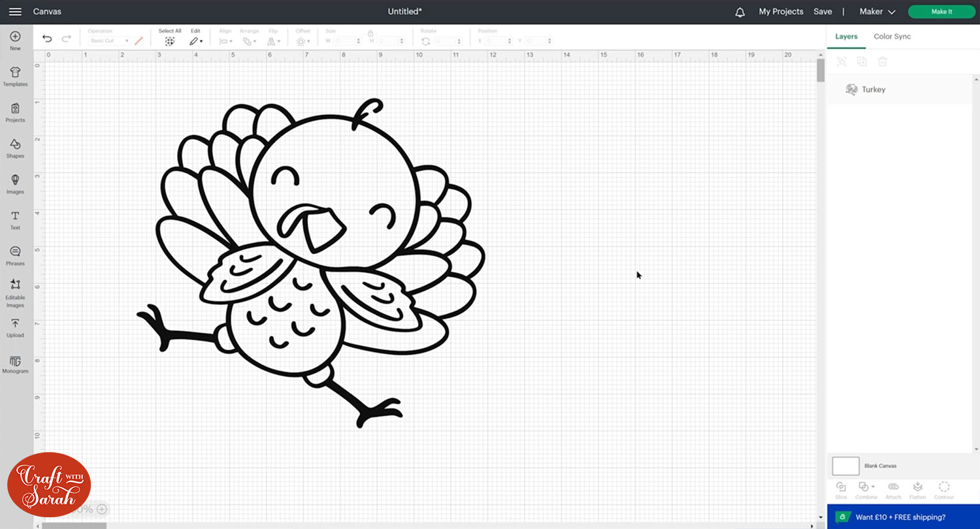Expand the Align dropdown
This screenshot has width=980, height=529.
(x=226, y=41)
